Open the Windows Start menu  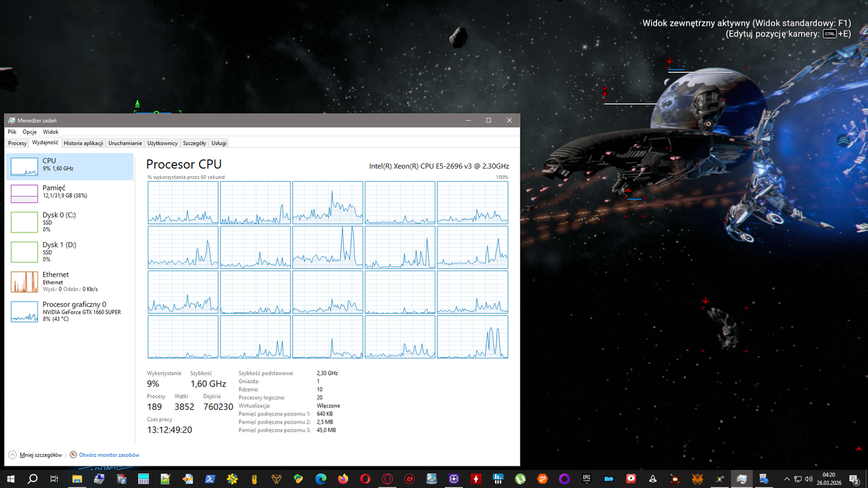pyautogui.click(x=10, y=479)
